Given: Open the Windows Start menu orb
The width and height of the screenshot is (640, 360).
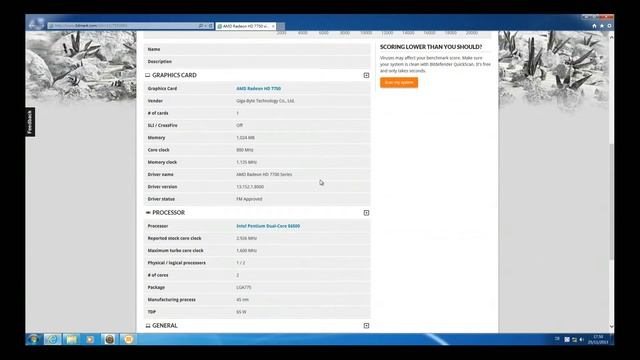Looking at the screenshot, I should (x=33, y=339).
